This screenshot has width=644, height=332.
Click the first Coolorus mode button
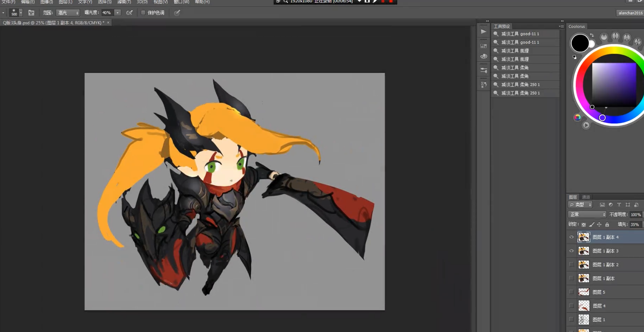pos(604,37)
